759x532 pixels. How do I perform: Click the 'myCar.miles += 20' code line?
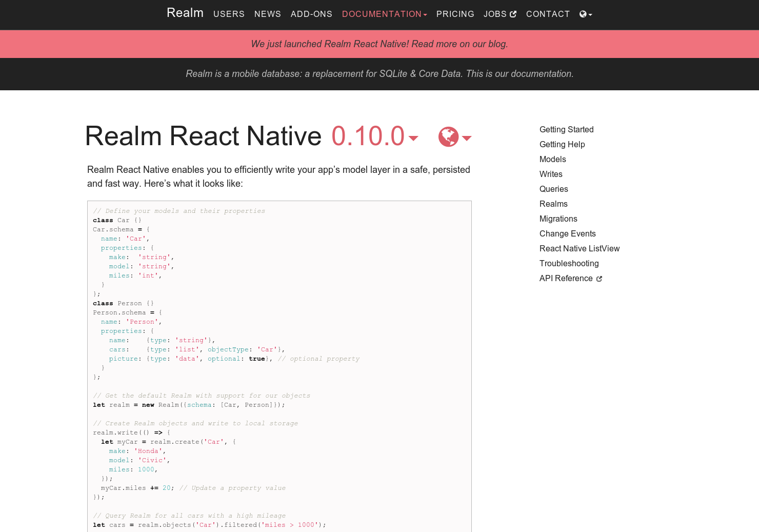(193, 488)
